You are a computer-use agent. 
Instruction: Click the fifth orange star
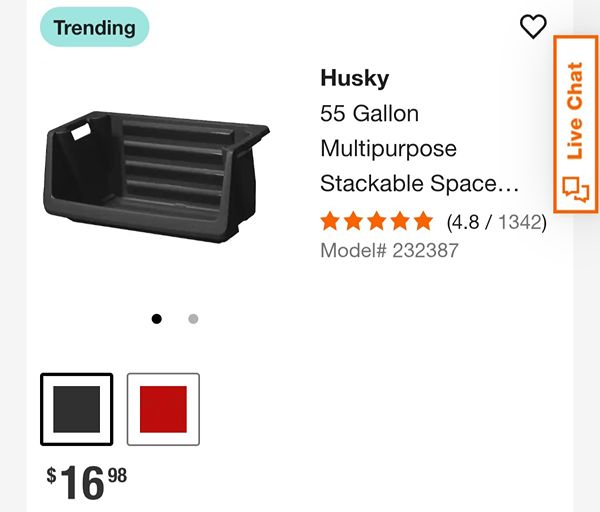tap(423, 222)
